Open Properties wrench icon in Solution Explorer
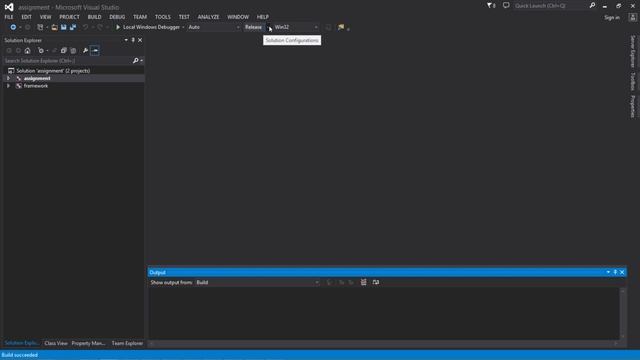The height and width of the screenshot is (360, 640). tap(85, 51)
